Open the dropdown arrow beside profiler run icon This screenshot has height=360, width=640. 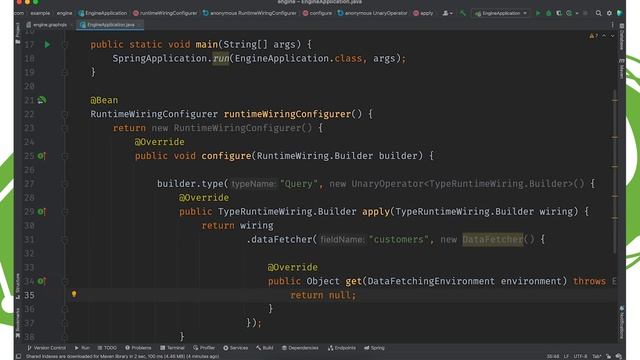click(577, 13)
